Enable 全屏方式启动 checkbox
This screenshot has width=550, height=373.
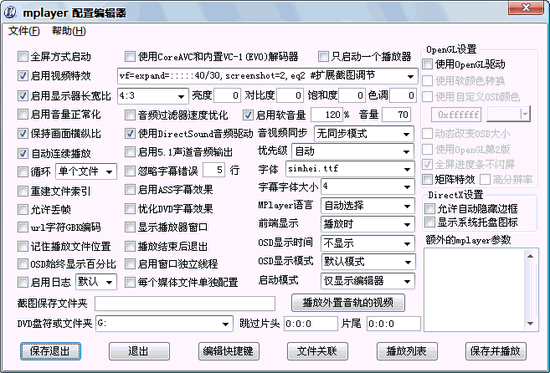point(23,56)
